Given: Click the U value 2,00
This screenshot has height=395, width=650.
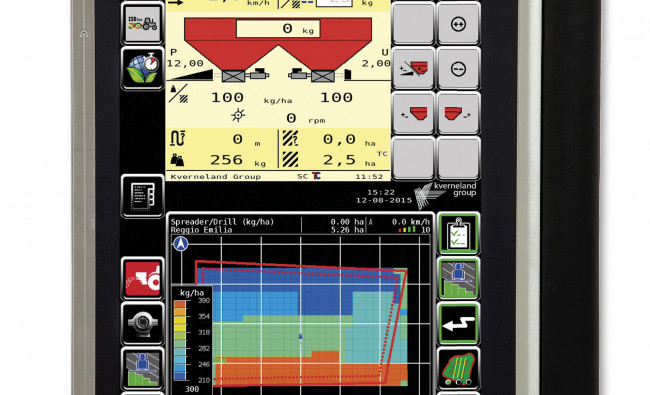Looking at the screenshot, I should pos(376,64).
